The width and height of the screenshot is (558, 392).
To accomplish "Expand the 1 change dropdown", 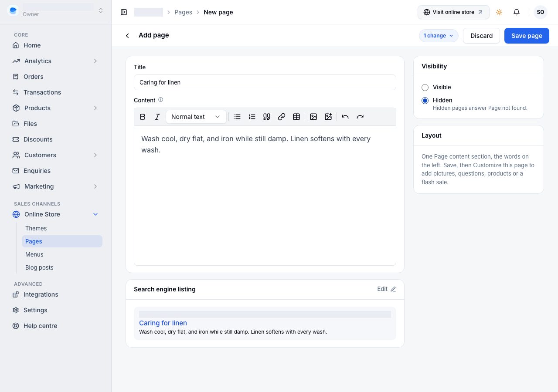I will (x=439, y=36).
